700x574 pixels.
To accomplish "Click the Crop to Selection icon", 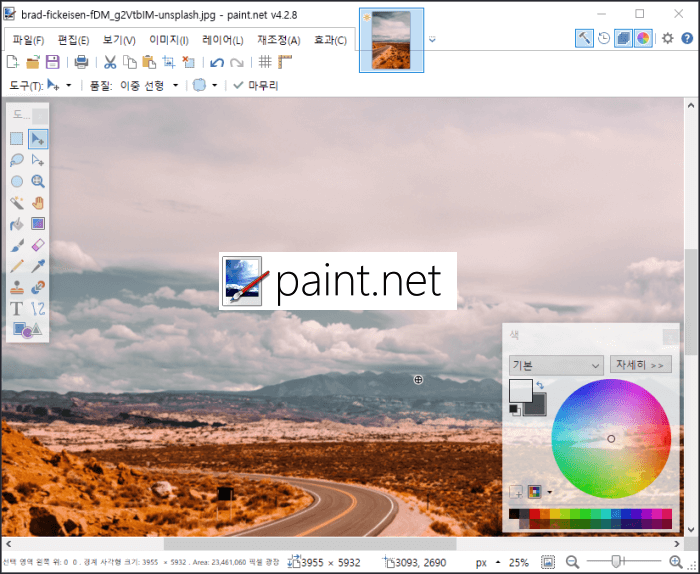I will click(x=169, y=62).
